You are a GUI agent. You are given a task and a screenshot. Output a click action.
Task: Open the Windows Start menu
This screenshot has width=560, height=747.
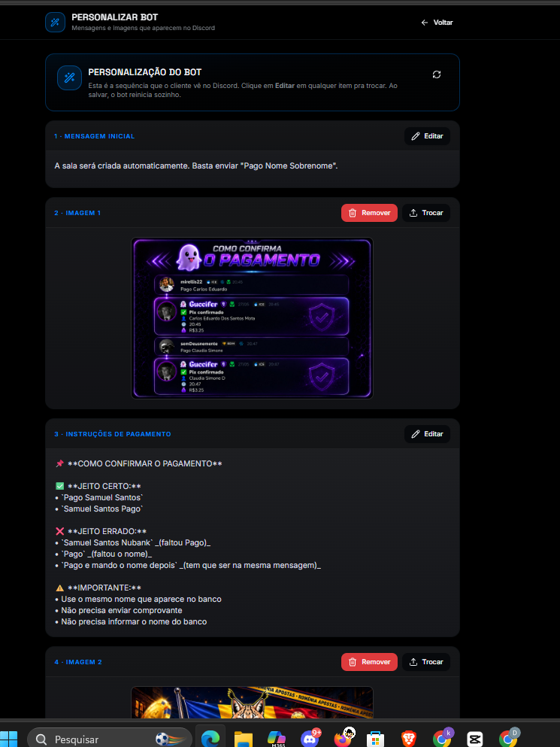pos(8,739)
